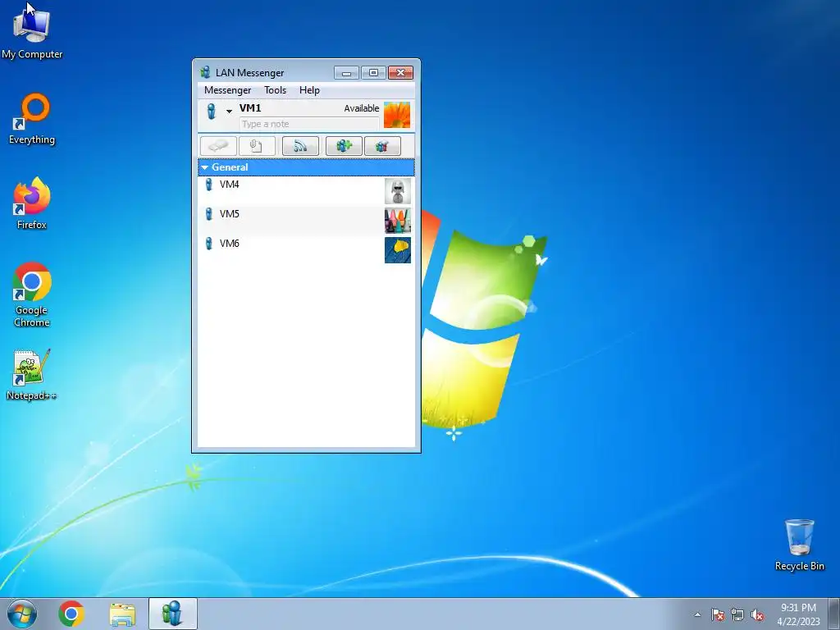Minimize the LAN Messenger window
Viewport: 840px width, 630px height.
click(x=347, y=72)
